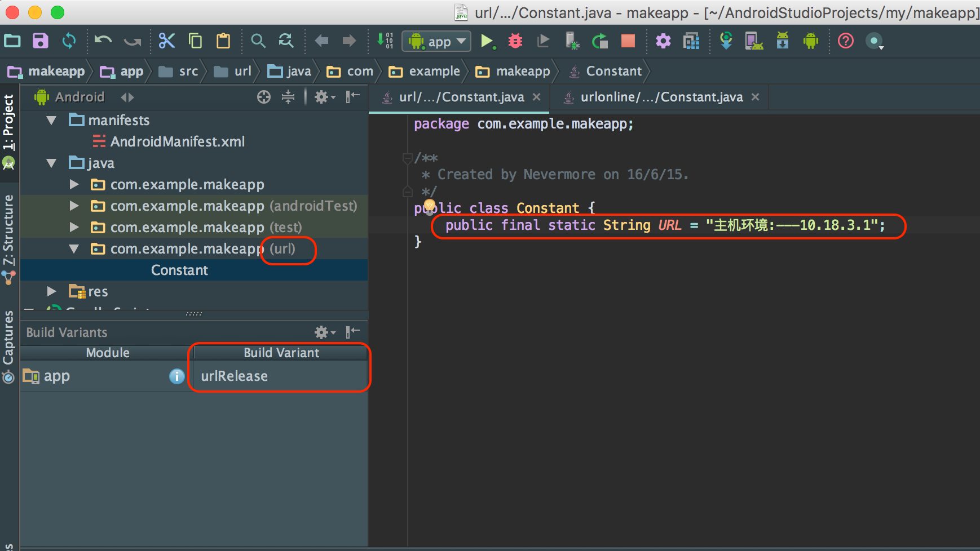Close the url/.../Constant.java tab
Screen dimensions: 980x551
coord(537,97)
